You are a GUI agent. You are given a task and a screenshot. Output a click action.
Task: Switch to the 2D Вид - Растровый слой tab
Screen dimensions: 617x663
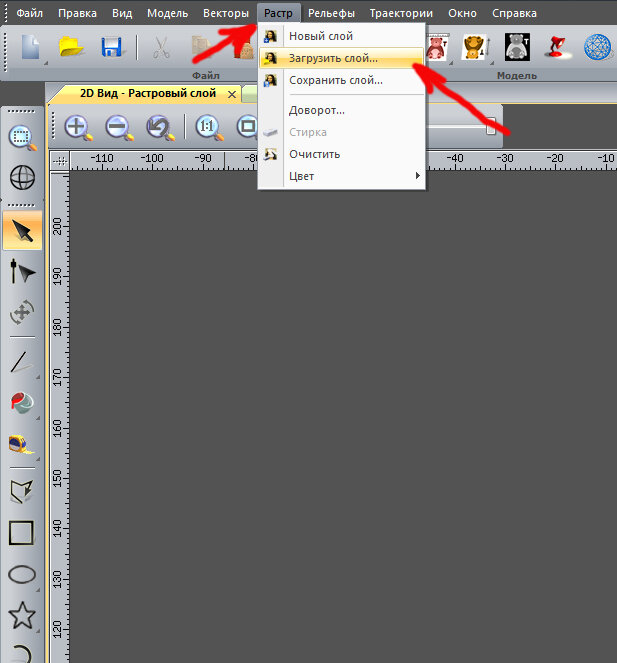pyautogui.click(x=148, y=93)
